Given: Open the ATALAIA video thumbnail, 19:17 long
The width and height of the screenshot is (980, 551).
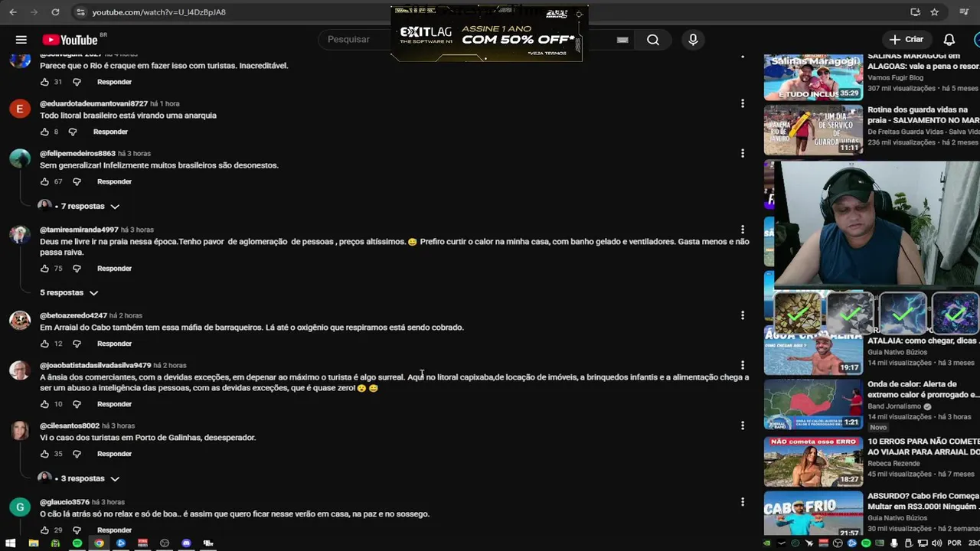Looking at the screenshot, I should click(813, 350).
